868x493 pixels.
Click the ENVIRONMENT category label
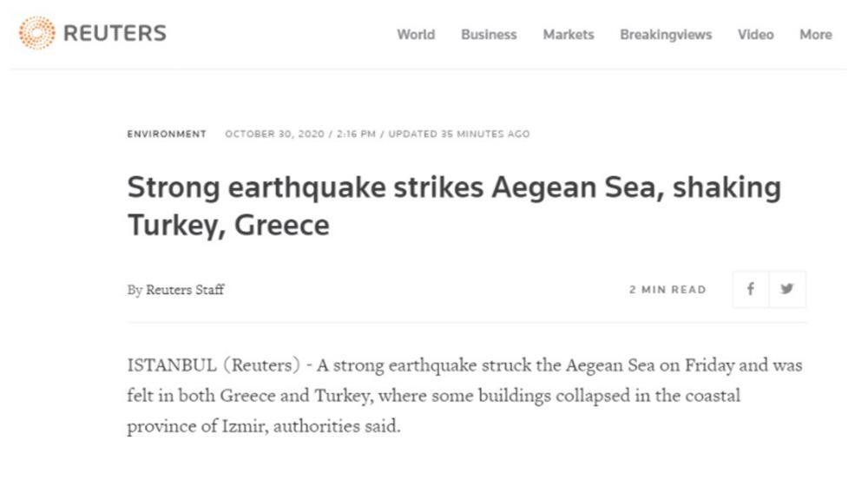coord(167,134)
